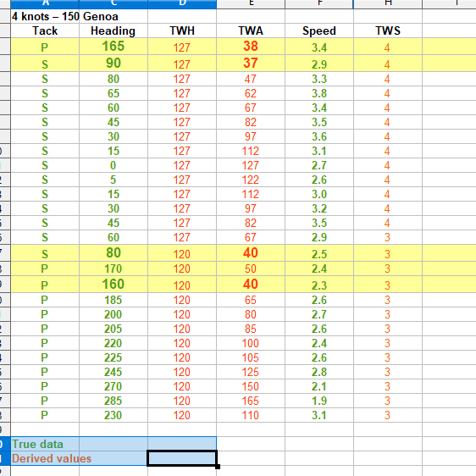Click the bold TWA value 37
This screenshot has width=476, height=476.
coord(251,64)
